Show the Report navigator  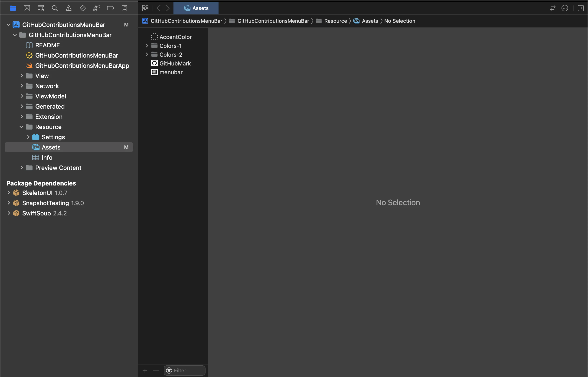pyautogui.click(x=124, y=8)
